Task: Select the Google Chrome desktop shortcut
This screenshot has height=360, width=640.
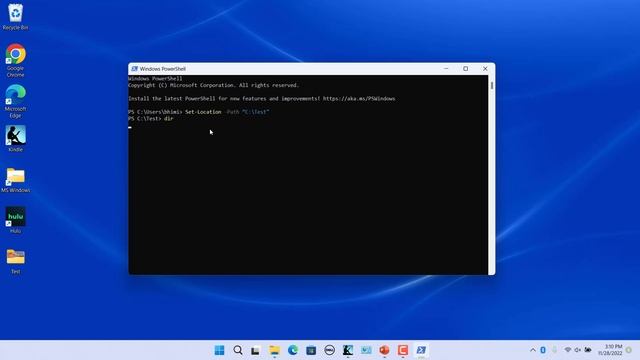Action: [x=16, y=60]
